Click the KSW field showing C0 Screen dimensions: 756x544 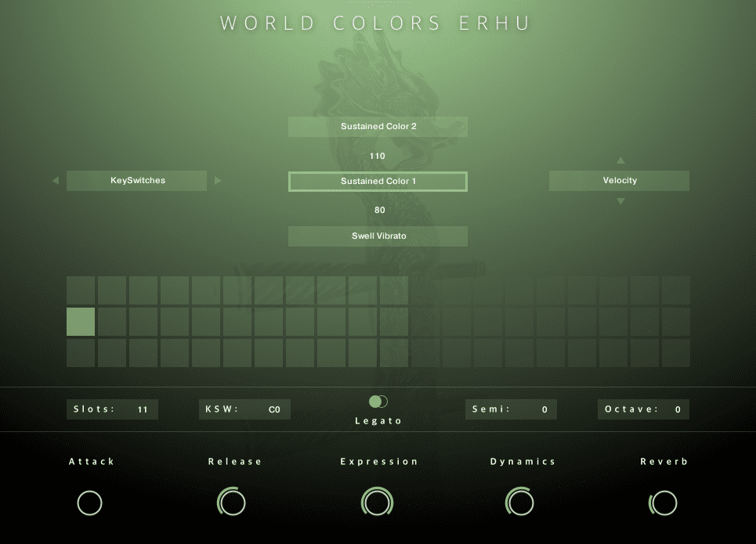tap(244, 409)
